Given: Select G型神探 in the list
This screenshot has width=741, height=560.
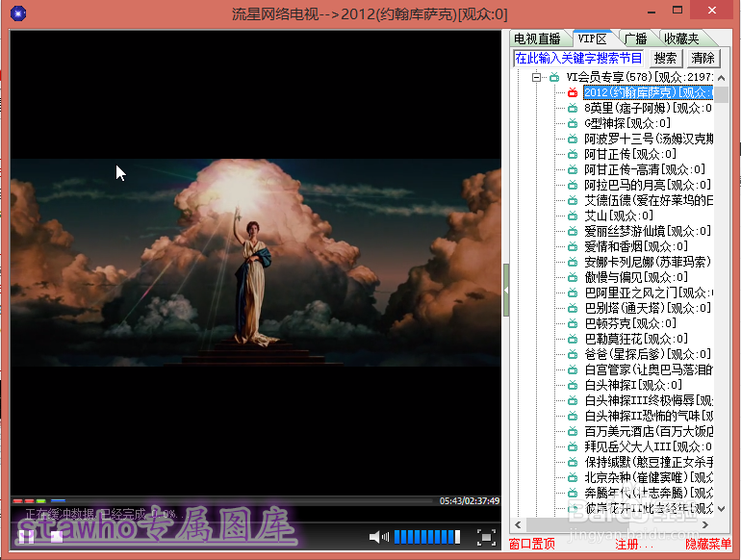Looking at the screenshot, I should (627, 123).
